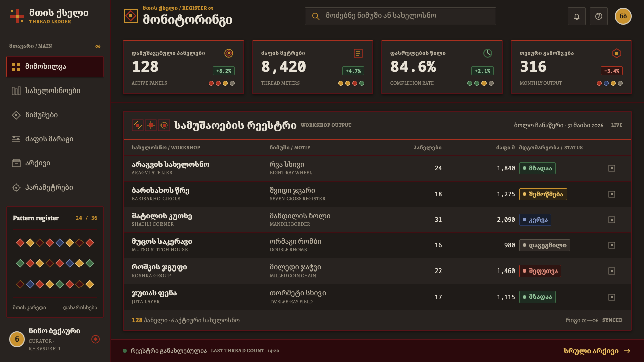Click შემოწმება status badge for Barisakho
This screenshot has width=644, height=362.
543,194
